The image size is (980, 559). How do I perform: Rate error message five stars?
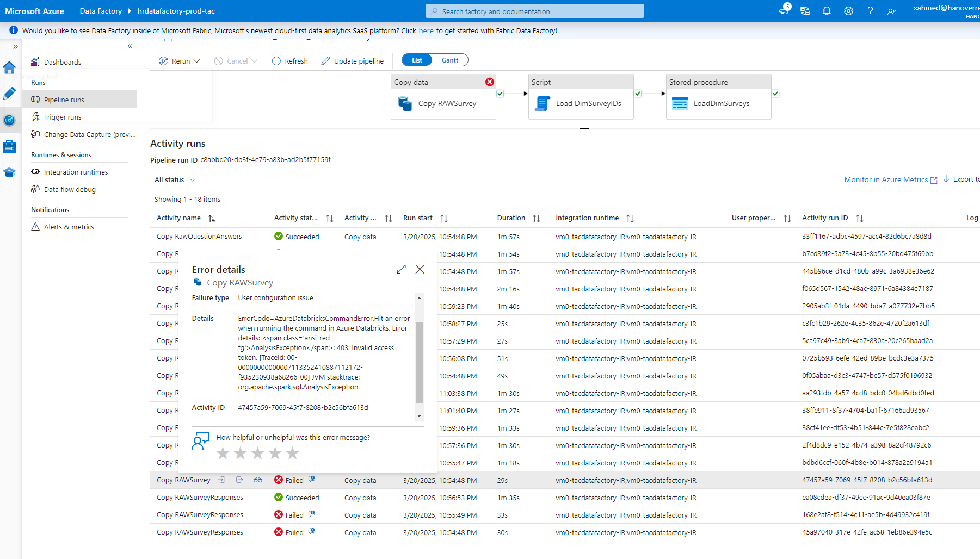pyautogui.click(x=293, y=453)
